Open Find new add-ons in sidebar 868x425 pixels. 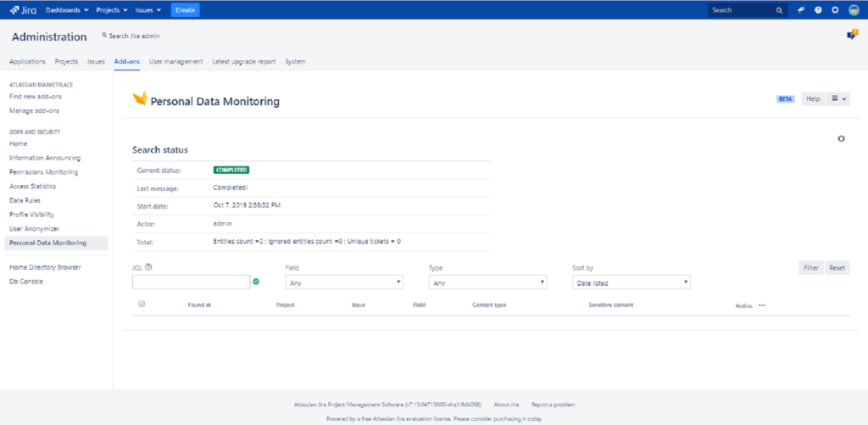(x=36, y=97)
